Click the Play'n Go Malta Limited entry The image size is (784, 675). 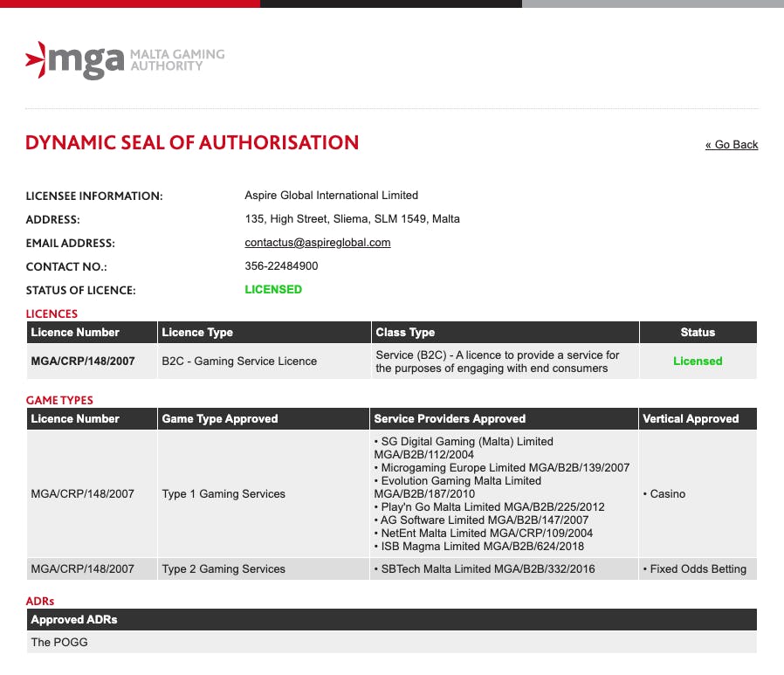pos(489,507)
